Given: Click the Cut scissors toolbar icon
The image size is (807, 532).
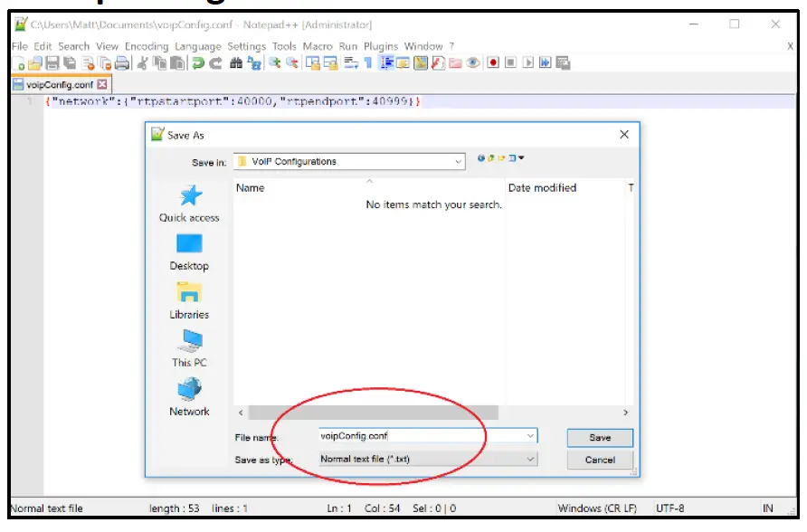Looking at the screenshot, I should coord(143,63).
